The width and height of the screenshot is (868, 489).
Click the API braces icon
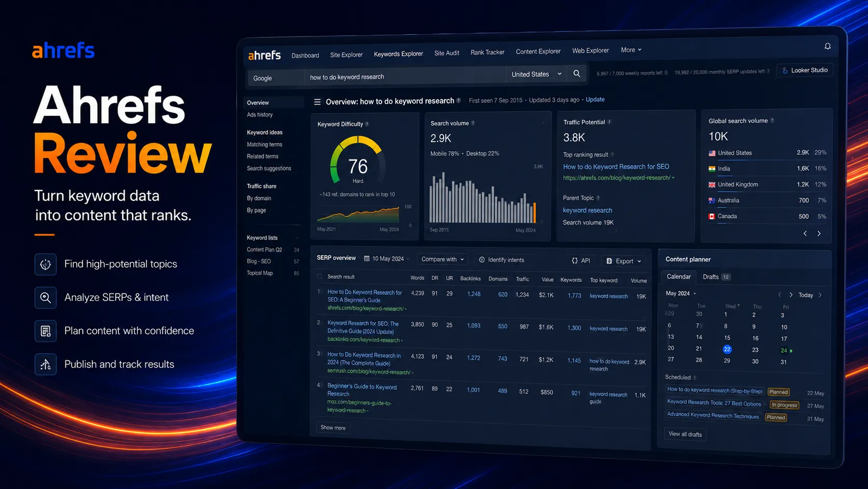click(575, 261)
